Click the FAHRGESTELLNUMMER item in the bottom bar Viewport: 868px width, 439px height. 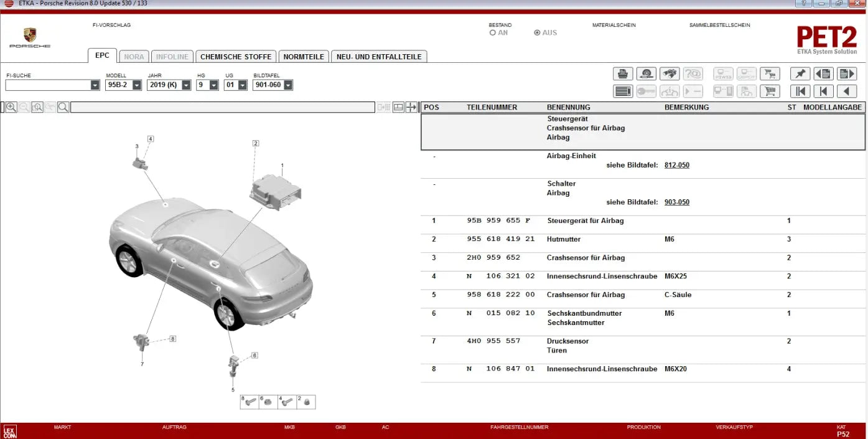[520, 427]
